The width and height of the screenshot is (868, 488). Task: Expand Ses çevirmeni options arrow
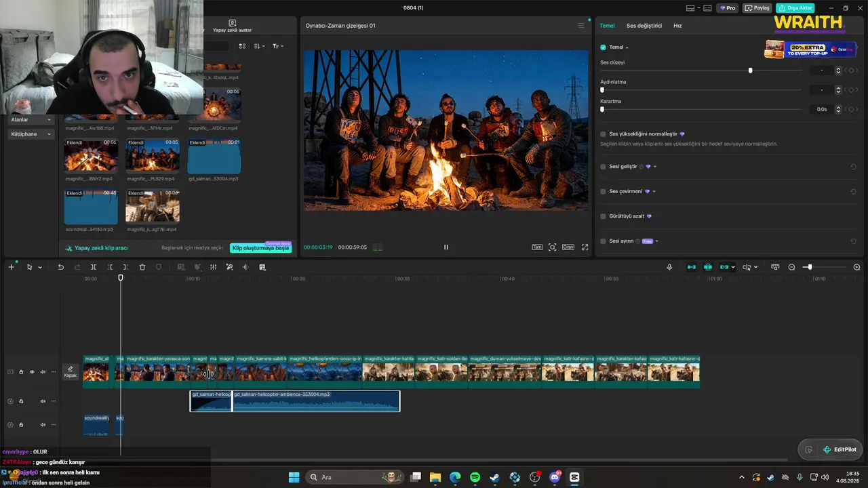654,191
